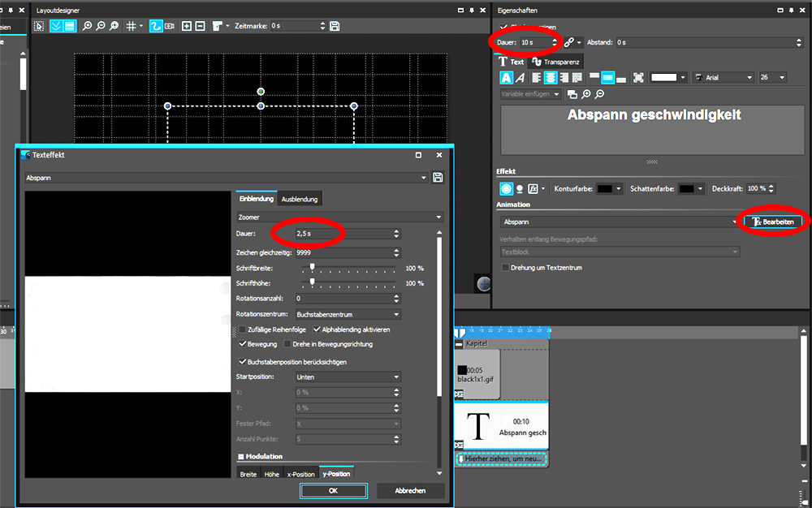Select the black1x1.gif clip in timeline
The height and width of the screenshot is (508, 812).
point(477,374)
